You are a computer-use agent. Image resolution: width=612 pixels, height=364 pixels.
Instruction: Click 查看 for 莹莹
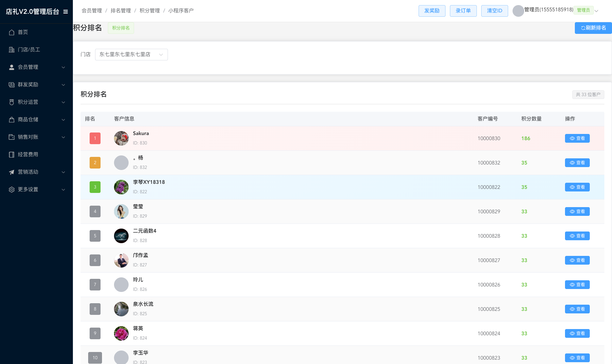pos(577,211)
